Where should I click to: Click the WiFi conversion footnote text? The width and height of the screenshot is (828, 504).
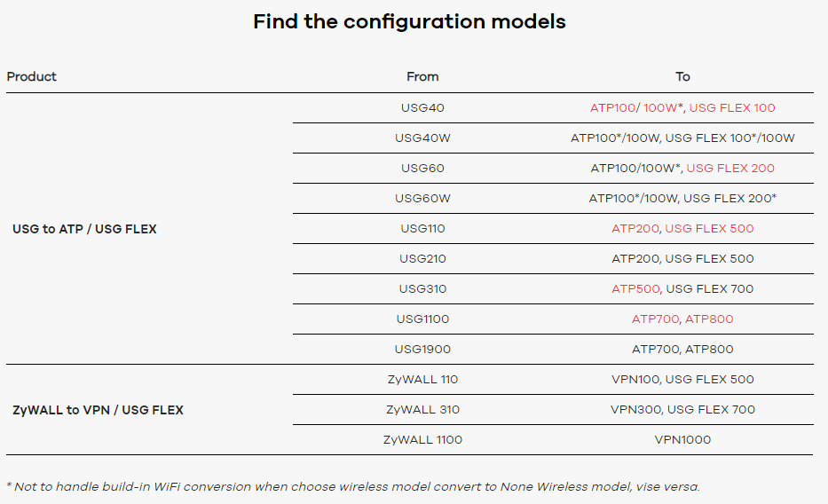tap(353, 486)
